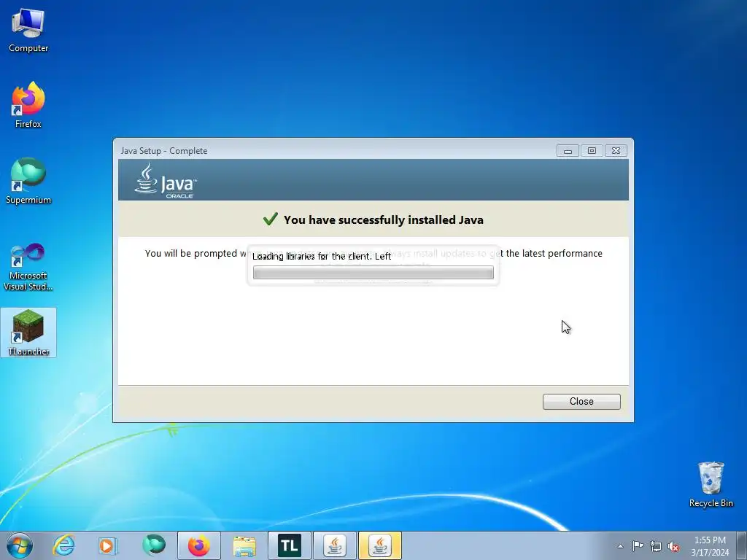Open Windows Explorer folder in the taskbar
Image resolution: width=747 pixels, height=560 pixels.
click(244, 545)
